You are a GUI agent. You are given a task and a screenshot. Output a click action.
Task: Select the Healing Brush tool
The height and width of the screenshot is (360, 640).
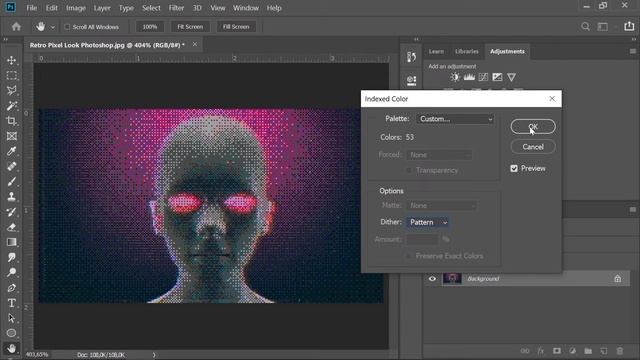click(x=11, y=166)
